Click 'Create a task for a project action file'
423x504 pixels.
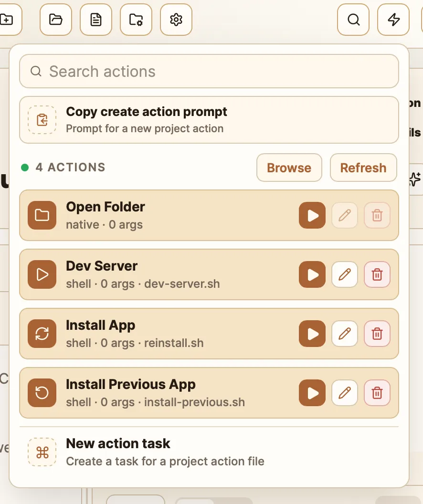(165, 461)
